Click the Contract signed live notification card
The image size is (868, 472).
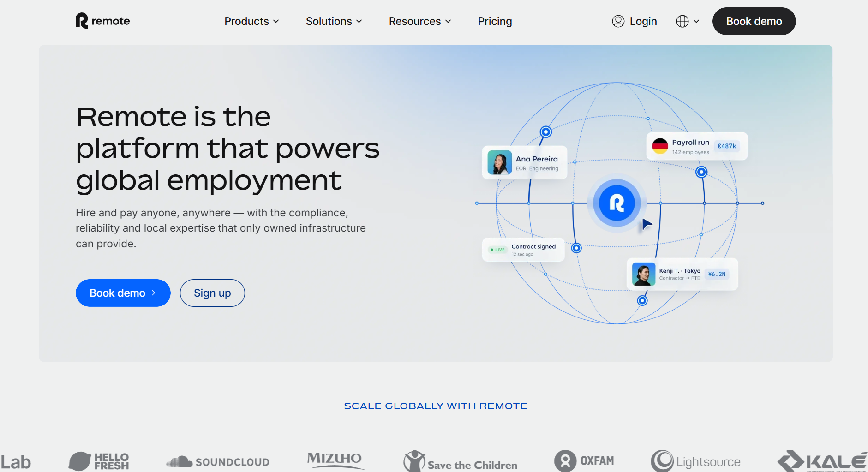523,250
